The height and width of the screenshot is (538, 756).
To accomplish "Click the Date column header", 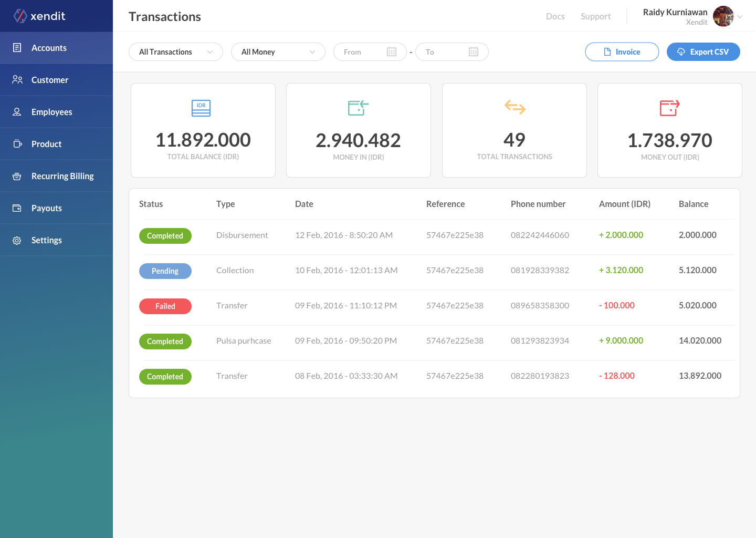I will pos(304,204).
